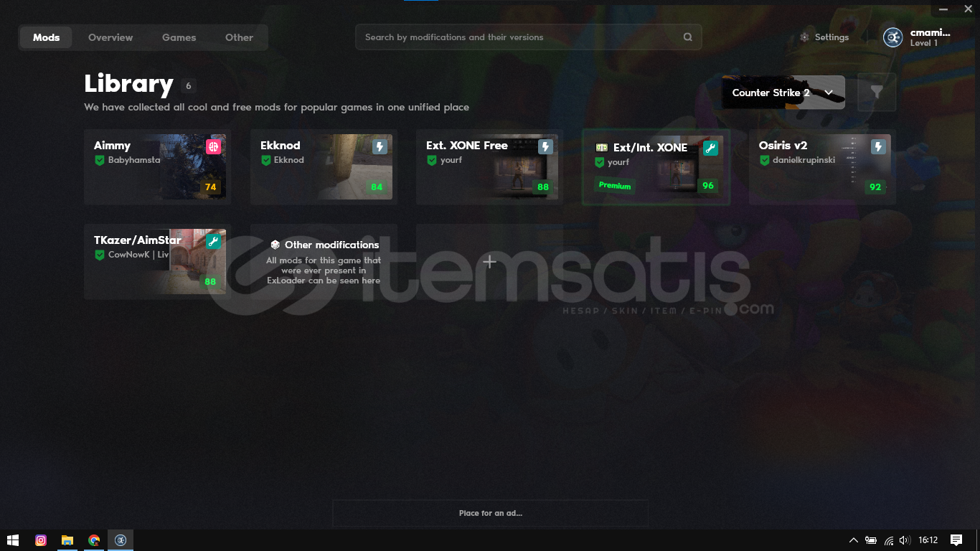Click the lightning icon on Ext. XONE Free card
980x551 pixels.
click(x=545, y=146)
